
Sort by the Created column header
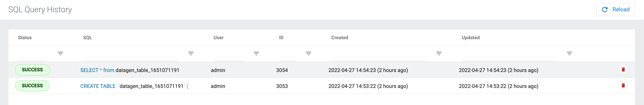tap(340, 37)
